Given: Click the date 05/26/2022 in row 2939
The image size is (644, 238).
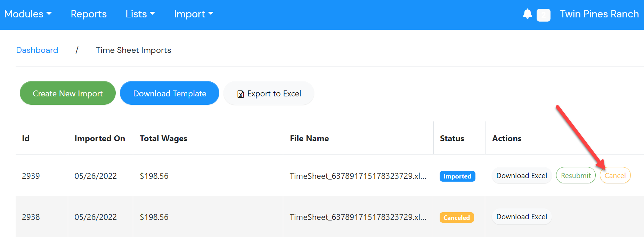Looking at the screenshot, I should [x=96, y=176].
